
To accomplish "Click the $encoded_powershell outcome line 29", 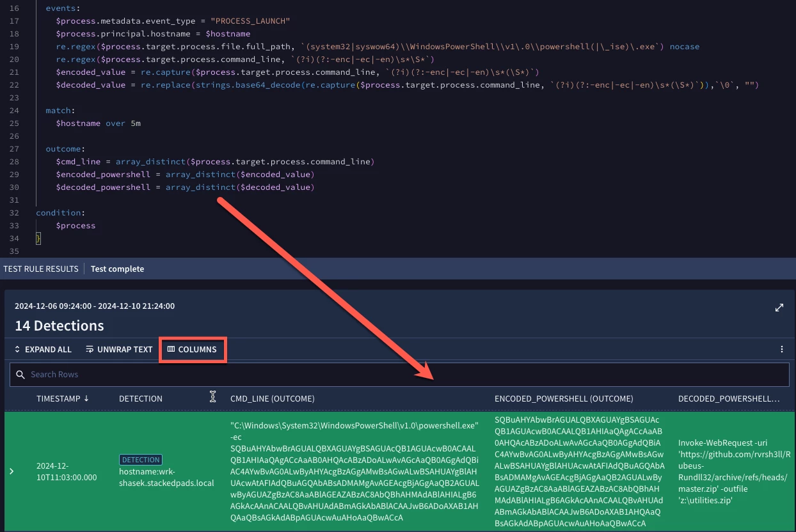I will click(186, 175).
